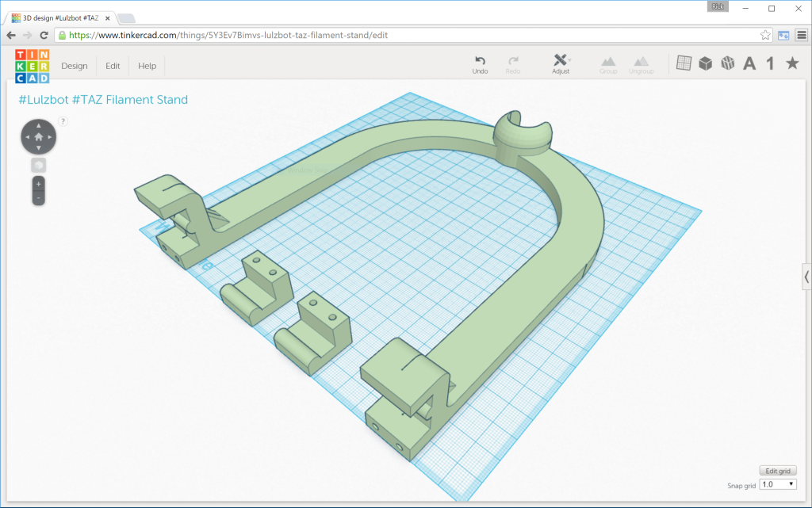Open the number 1 shapes icon
This screenshot has height=508, width=812.
pyautogui.click(x=771, y=63)
